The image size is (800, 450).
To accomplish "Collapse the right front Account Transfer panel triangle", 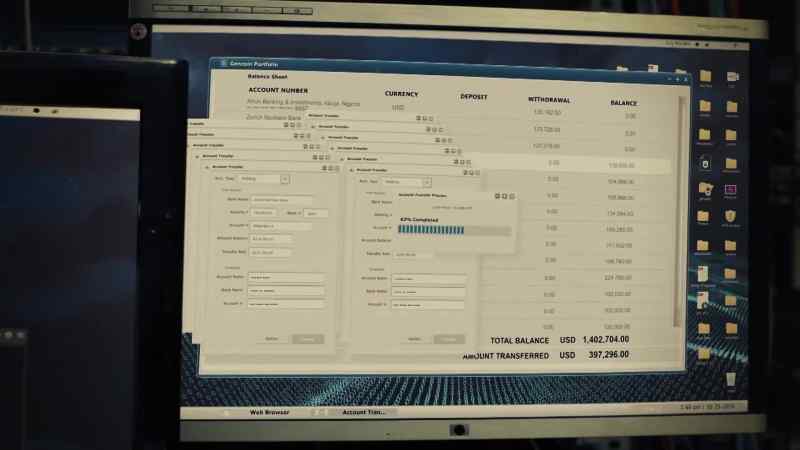I will (x=352, y=170).
